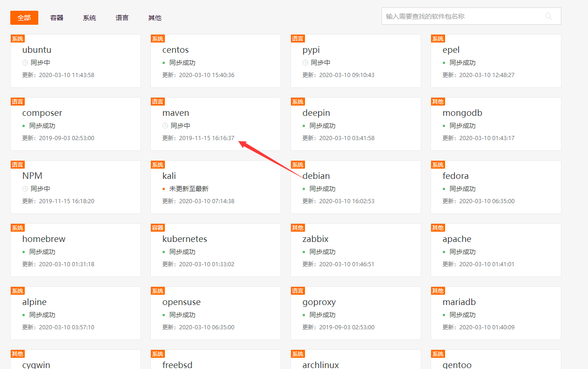
Task: Click the search magnifier icon
Action: point(549,16)
